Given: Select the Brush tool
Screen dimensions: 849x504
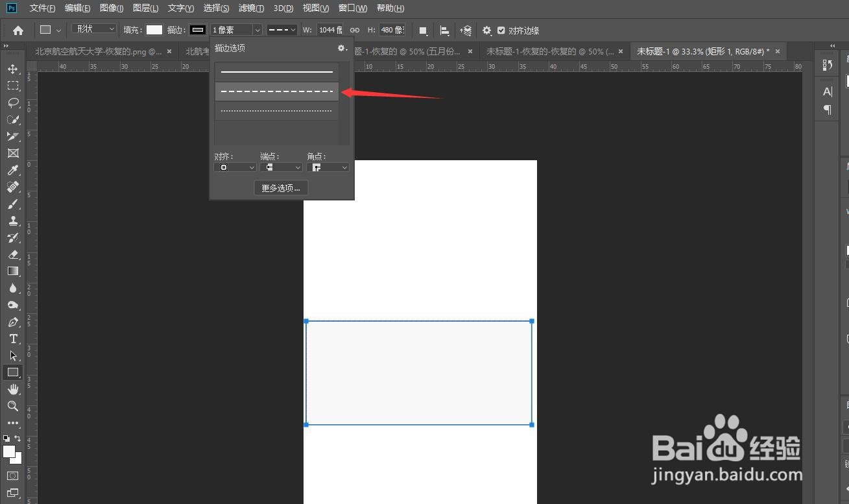Looking at the screenshot, I should coord(13,204).
